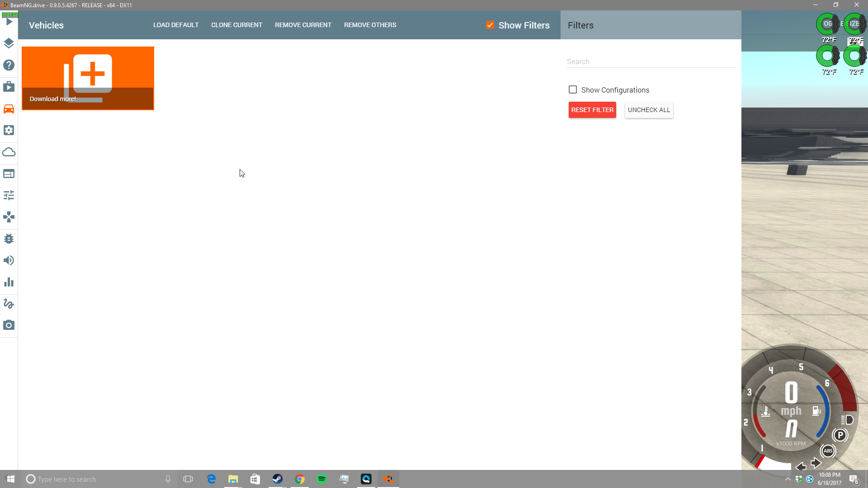Click the play icon in the sidebar
Viewport: 868px width, 488px height.
(x=9, y=22)
